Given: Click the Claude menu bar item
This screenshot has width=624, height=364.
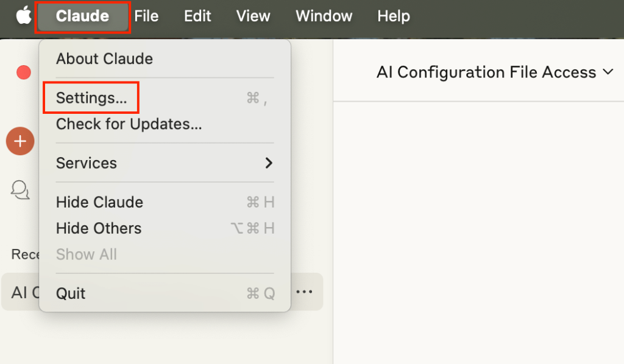Looking at the screenshot, I should 82,16.
